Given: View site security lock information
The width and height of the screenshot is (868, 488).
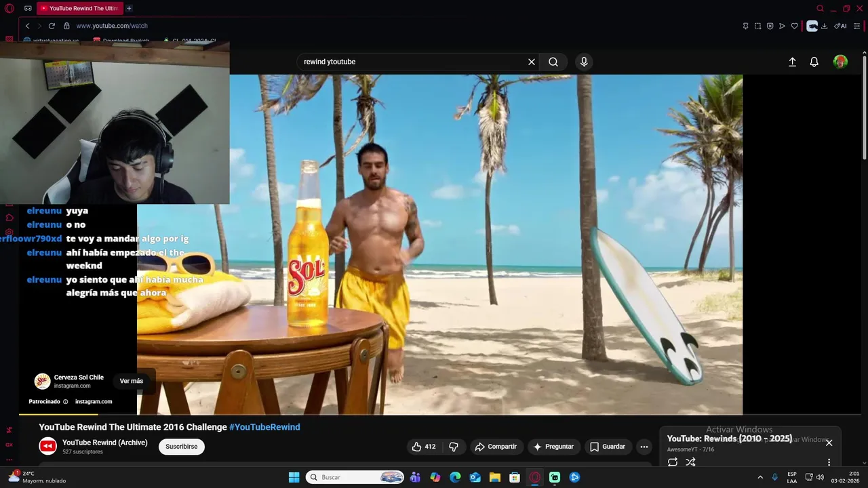Looking at the screenshot, I should [x=66, y=26].
